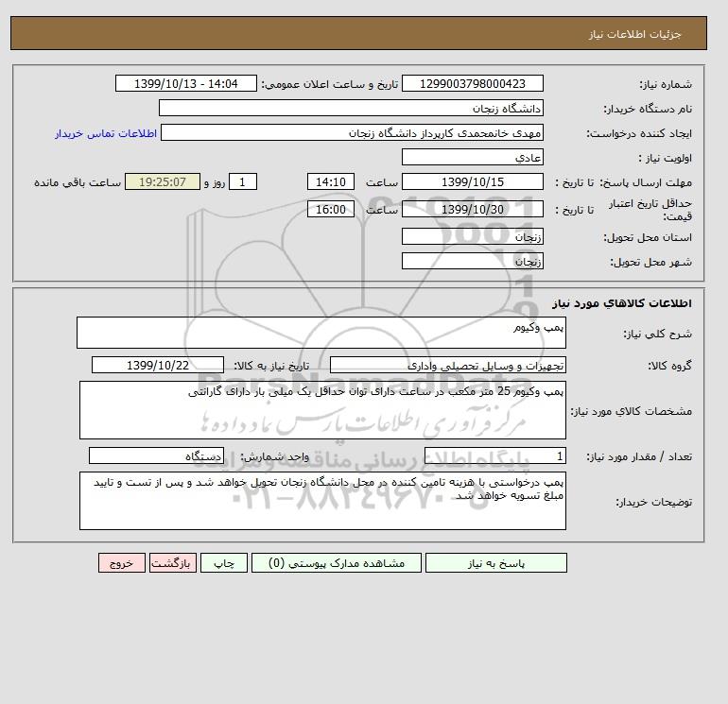Select the شماره نیاز field 1299003798000423
The image size is (728, 704).
[x=473, y=83]
